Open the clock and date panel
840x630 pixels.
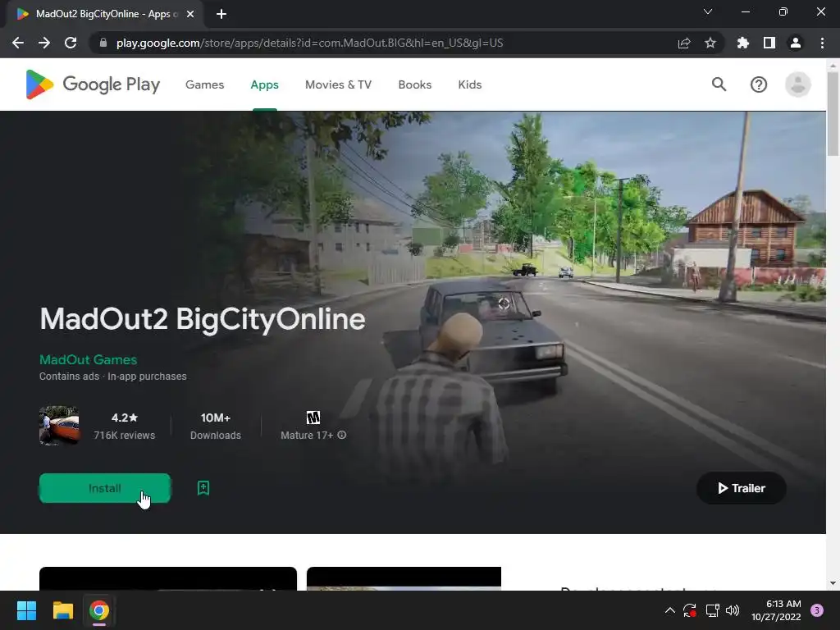tap(776, 610)
